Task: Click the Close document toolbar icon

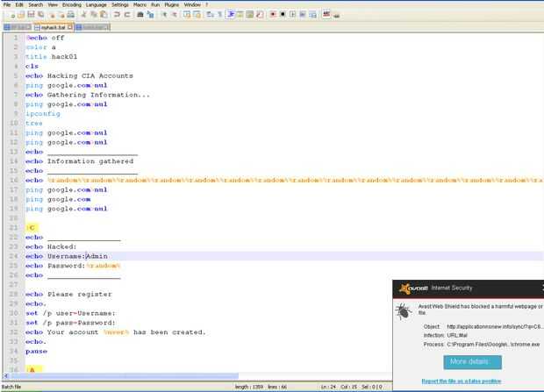Action: [52, 15]
